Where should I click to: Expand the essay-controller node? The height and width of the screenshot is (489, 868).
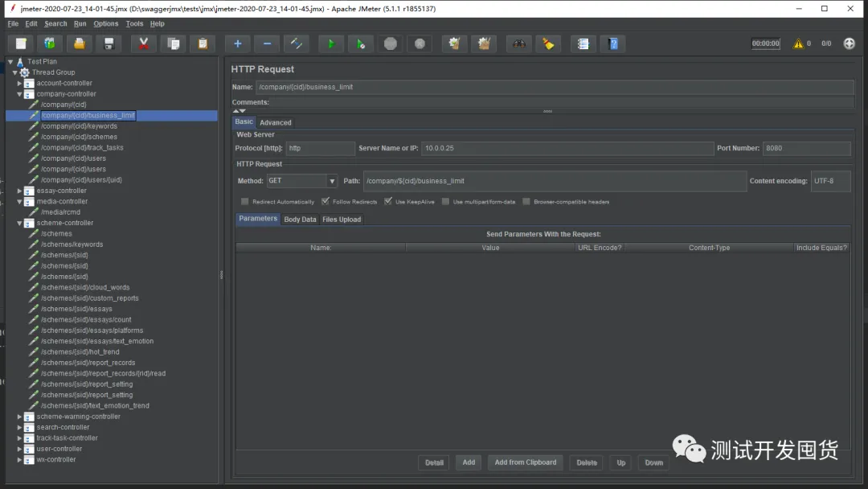pyautogui.click(x=19, y=191)
